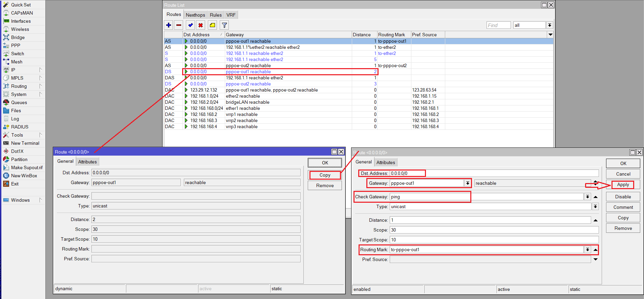This screenshot has height=299, width=644.
Task: Open the Gateway interface dropdown arrow
Action: tap(468, 183)
